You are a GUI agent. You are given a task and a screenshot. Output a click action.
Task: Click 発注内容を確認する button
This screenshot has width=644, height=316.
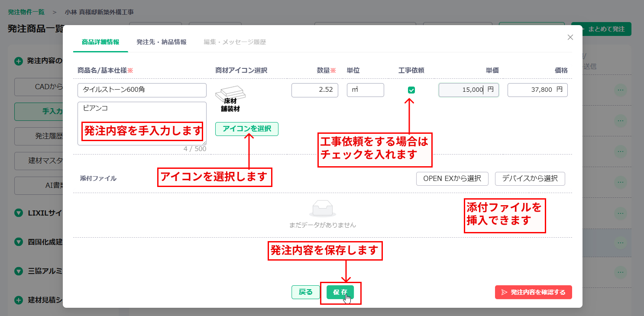point(534,292)
